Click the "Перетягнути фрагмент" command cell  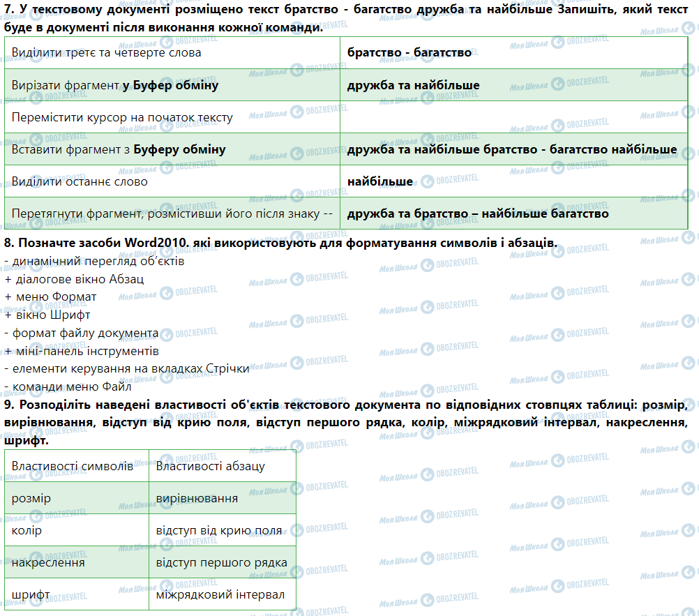coord(170,213)
